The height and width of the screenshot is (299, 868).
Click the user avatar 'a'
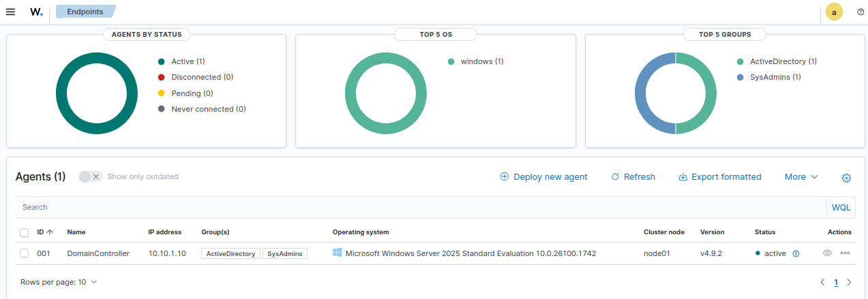(834, 12)
